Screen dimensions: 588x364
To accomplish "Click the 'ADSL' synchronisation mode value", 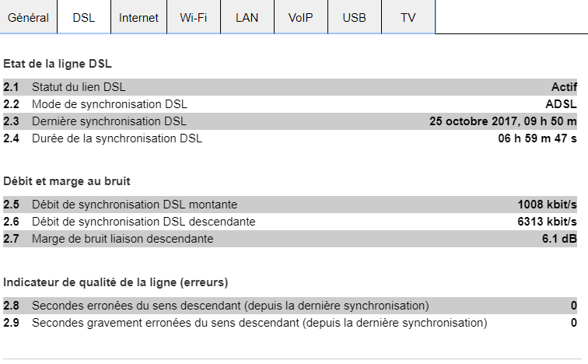I will [x=561, y=104].
